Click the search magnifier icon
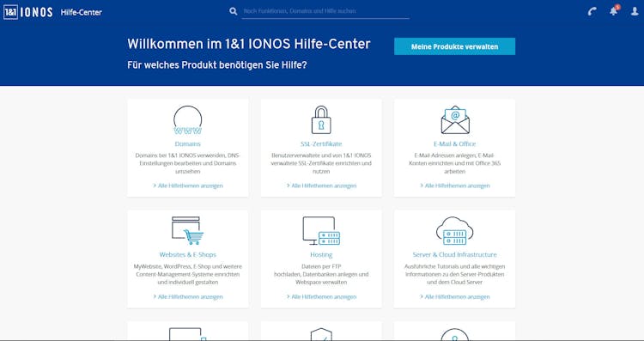The width and height of the screenshot is (644, 341). [x=234, y=11]
